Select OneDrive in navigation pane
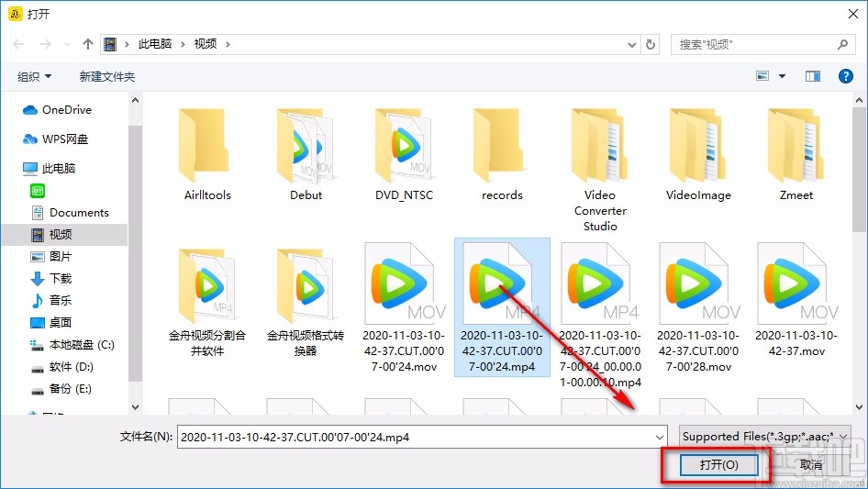This screenshot has height=489, width=868. click(x=57, y=110)
